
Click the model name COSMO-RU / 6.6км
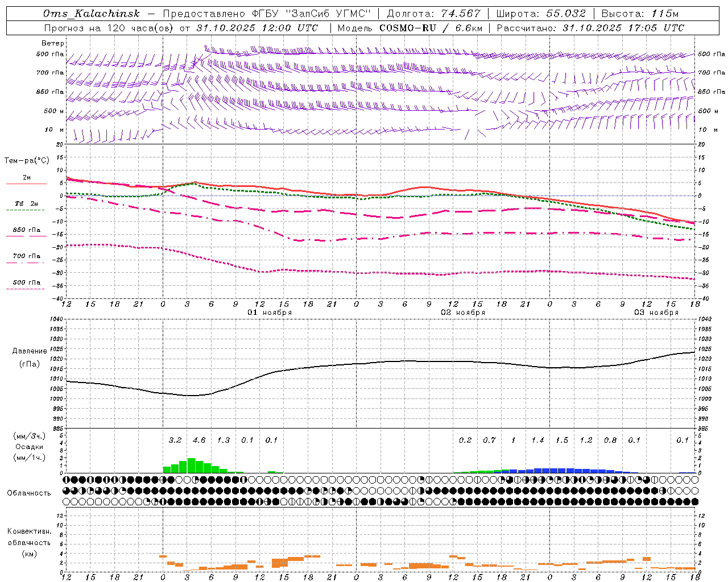pyautogui.click(x=431, y=28)
